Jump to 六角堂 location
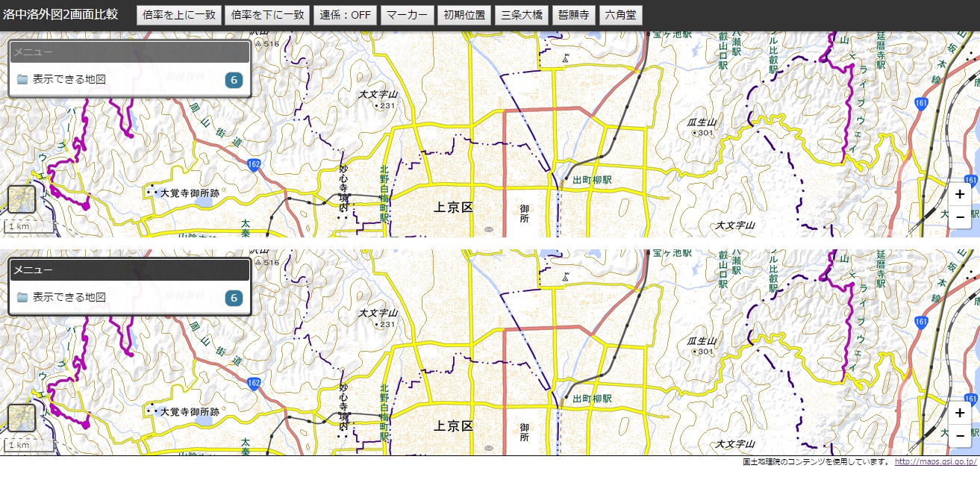The image size is (980, 480). coord(621,15)
